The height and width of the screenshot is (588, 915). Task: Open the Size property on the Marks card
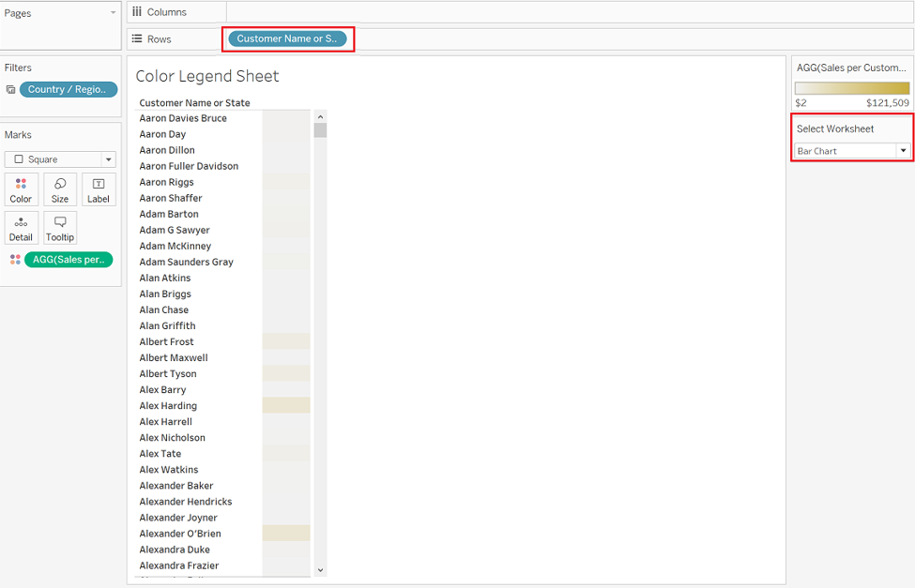click(x=59, y=188)
